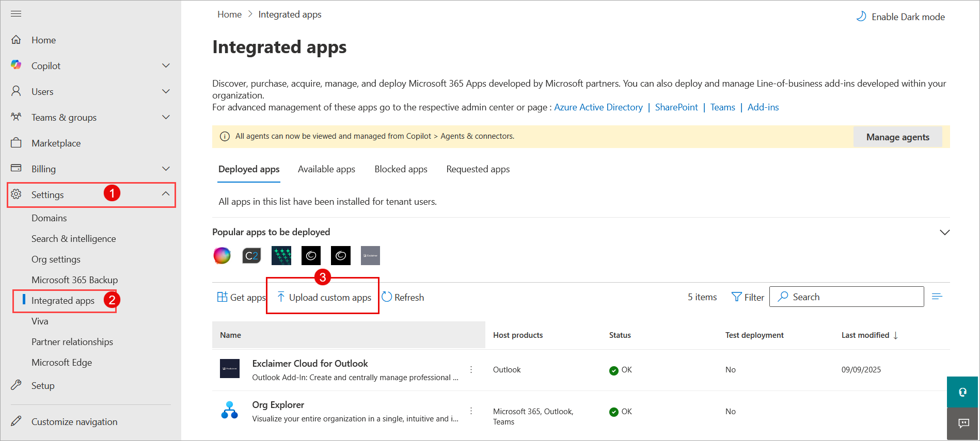This screenshot has width=980, height=441.
Task: Open Microsoft 365 Backup
Action: point(74,280)
